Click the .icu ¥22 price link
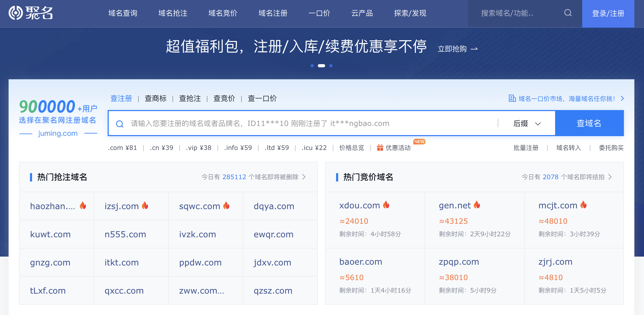Image resolution: width=644 pixels, height=315 pixels. 314,148
